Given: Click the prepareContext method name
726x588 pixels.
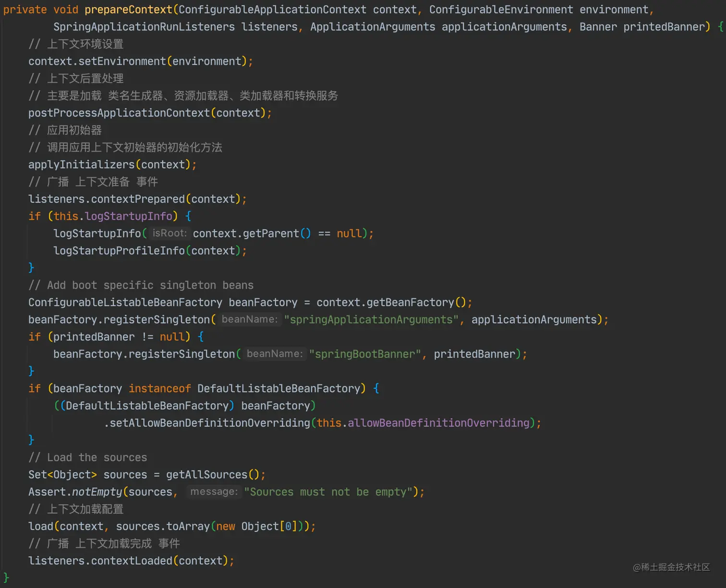Looking at the screenshot, I should point(128,10).
